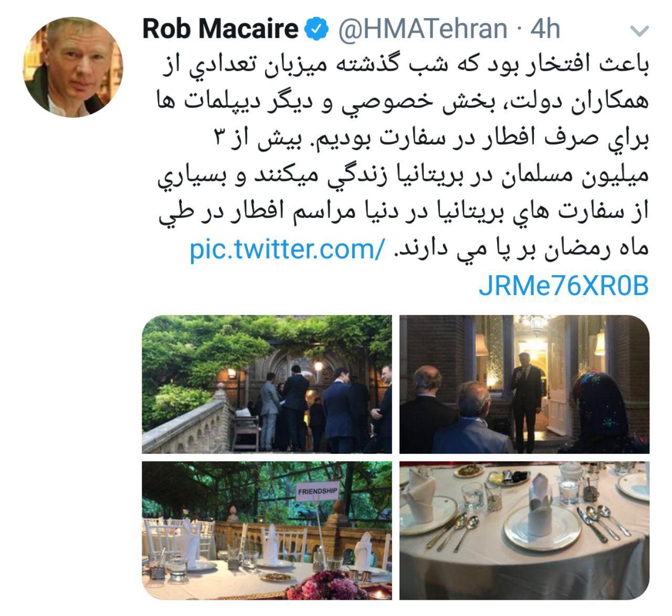The width and height of the screenshot is (672, 616).
Task: Open Rob Macaire's profile avatar
Action: click(72, 67)
